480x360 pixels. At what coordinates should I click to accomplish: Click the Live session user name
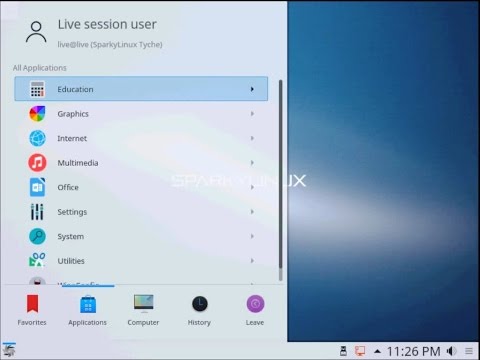107,24
